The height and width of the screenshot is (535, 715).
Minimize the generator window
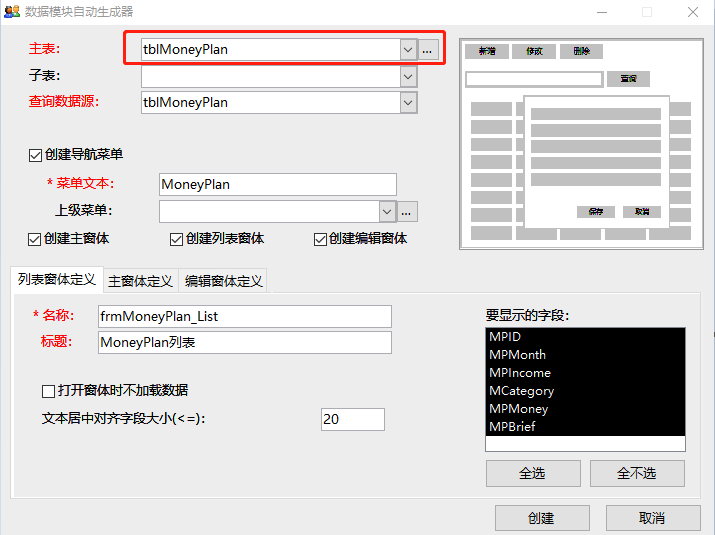(x=602, y=12)
